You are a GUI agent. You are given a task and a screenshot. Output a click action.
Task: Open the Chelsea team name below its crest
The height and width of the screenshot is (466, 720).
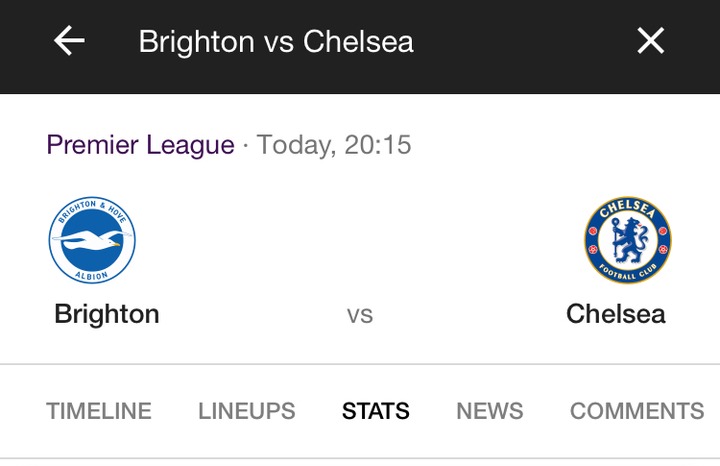[x=615, y=314]
